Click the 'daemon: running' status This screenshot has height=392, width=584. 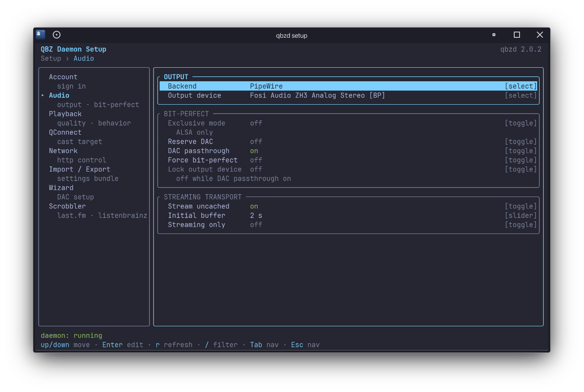[71, 336]
